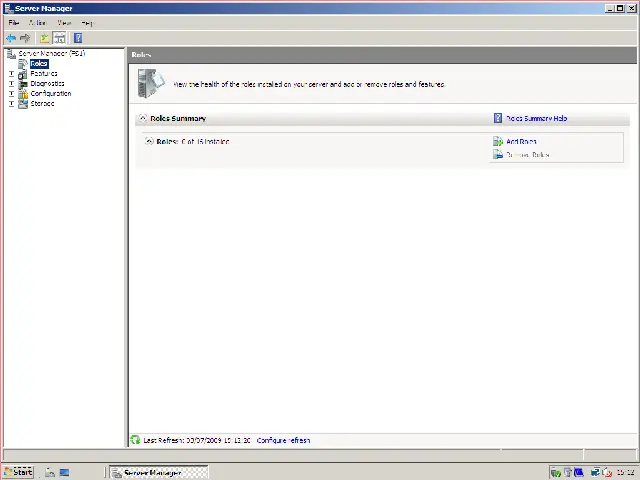Viewport: 640px width, 480px height.
Task: Collapse the Roles Summary section chevron
Action: click(142, 118)
